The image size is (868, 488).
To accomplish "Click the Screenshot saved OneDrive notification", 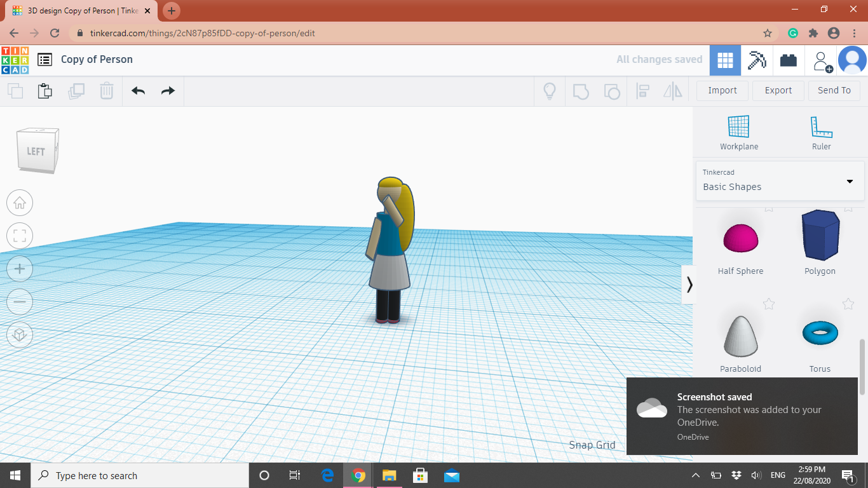I will pyautogui.click(x=742, y=416).
